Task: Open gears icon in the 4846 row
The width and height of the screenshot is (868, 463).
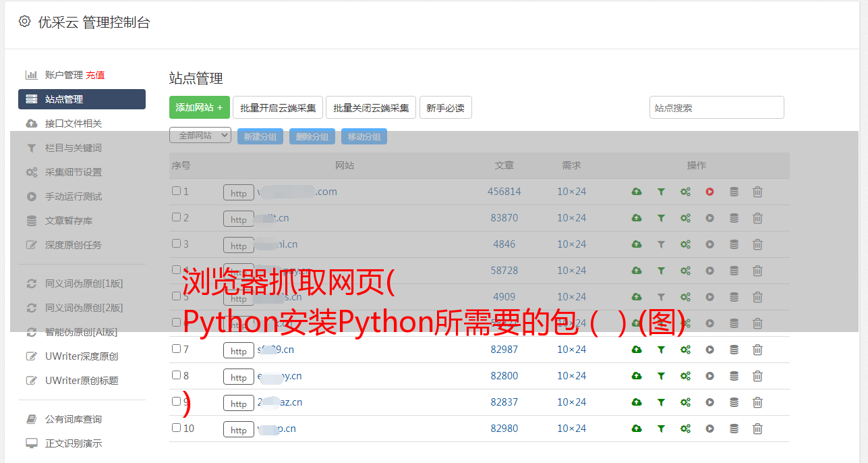Action: click(685, 244)
